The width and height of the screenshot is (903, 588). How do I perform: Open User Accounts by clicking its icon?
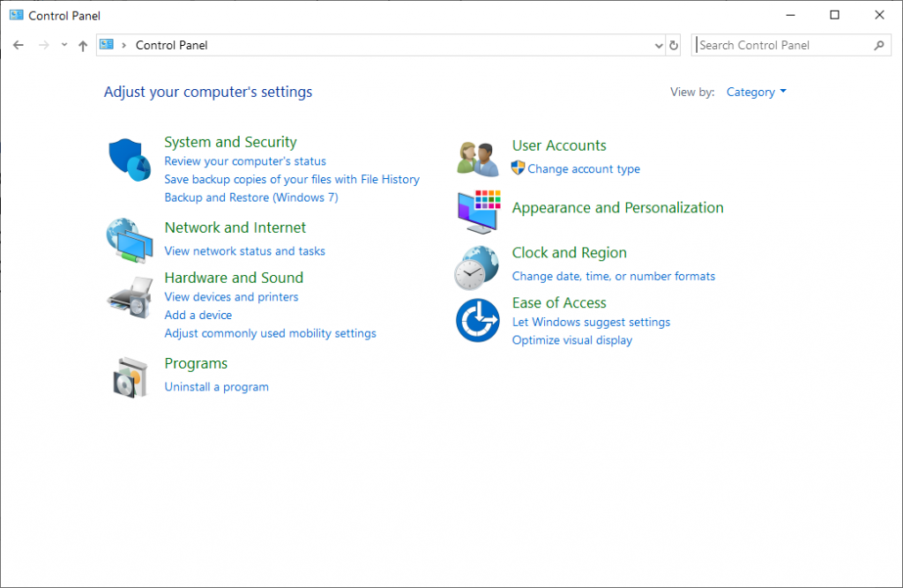[477, 156]
